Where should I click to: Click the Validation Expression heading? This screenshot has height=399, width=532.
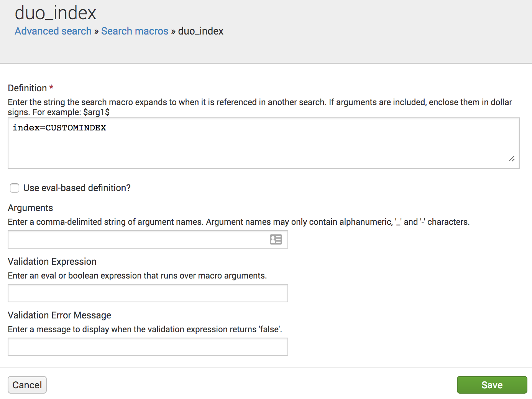(x=52, y=261)
